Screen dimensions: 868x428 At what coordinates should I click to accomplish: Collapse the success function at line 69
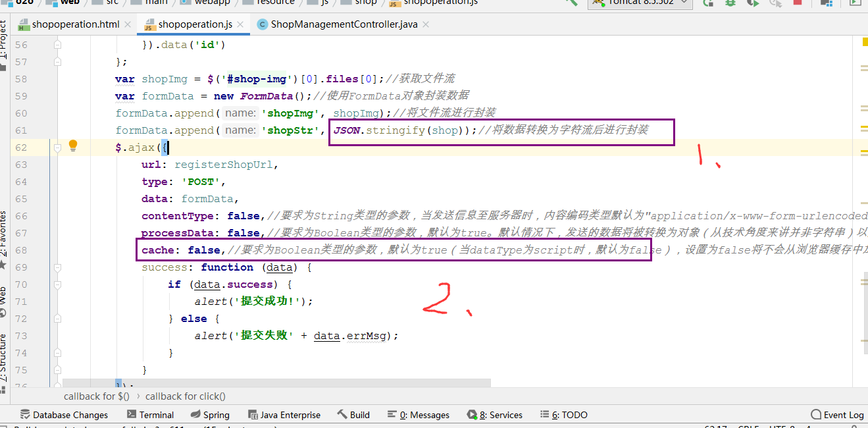tap(57, 267)
